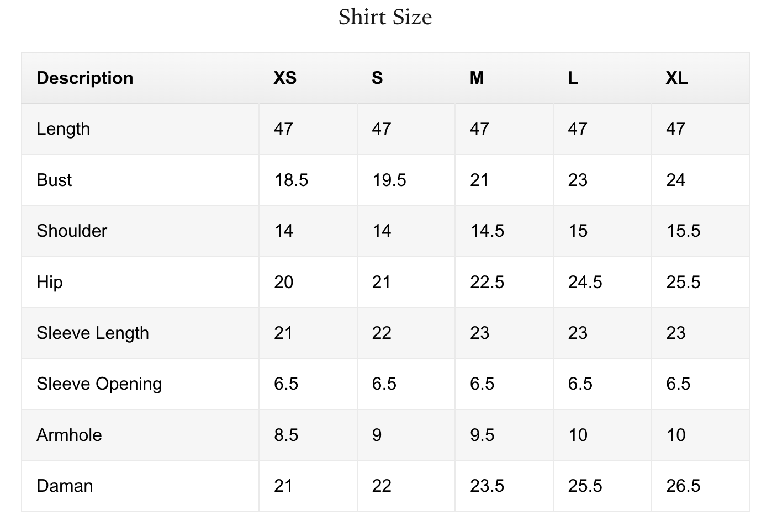Screen dimensions: 772x532
Task: Click the XL column header
Action: tap(676, 78)
